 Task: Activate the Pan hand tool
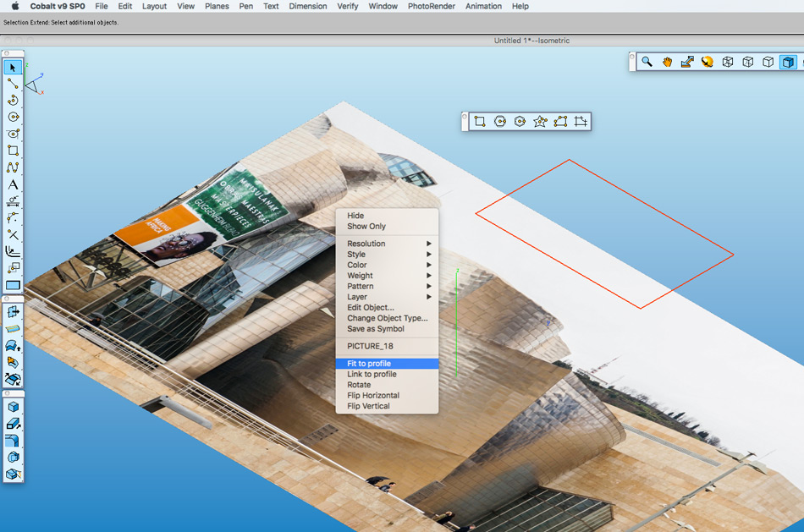tap(667, 62)
